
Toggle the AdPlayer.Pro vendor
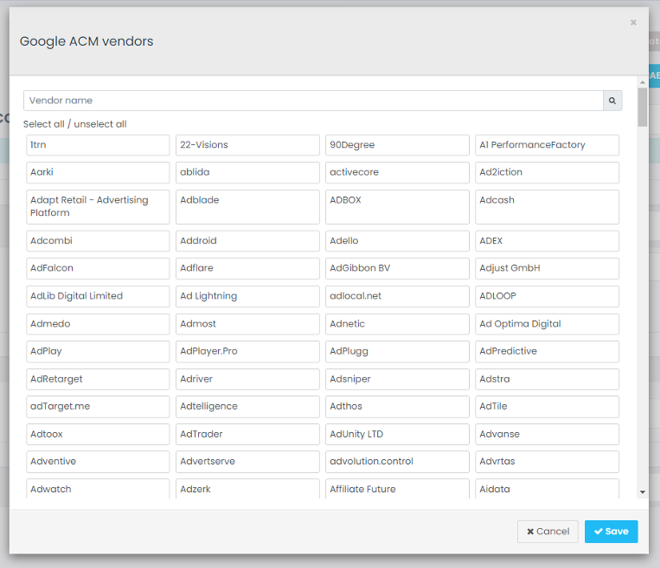coord(247,351)
